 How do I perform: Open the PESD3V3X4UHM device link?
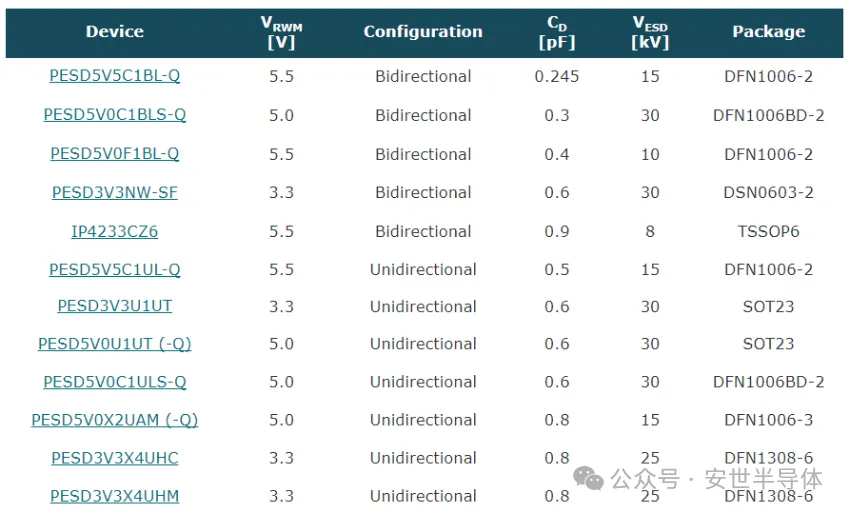click(115, 496)
